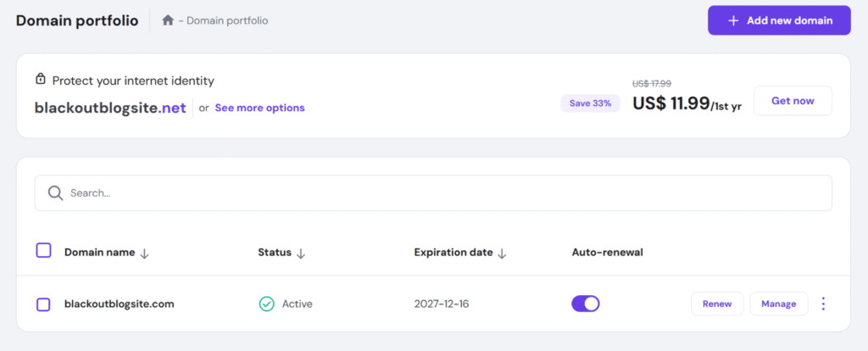Sort by Expiration date arrow
This screenshot has width=868, height=351.
[x=502, y=253]
